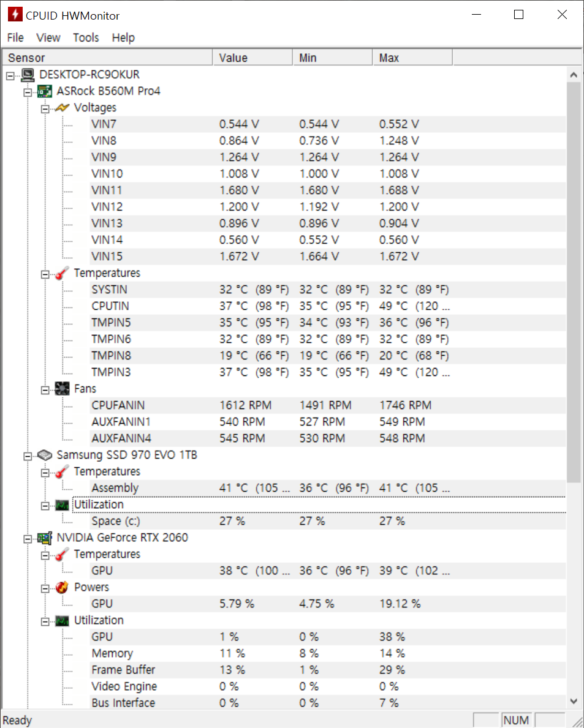Screen dimensions: 584x728
Task: Click the HWMonitor red lightning app icon
Action: point(15,15)
